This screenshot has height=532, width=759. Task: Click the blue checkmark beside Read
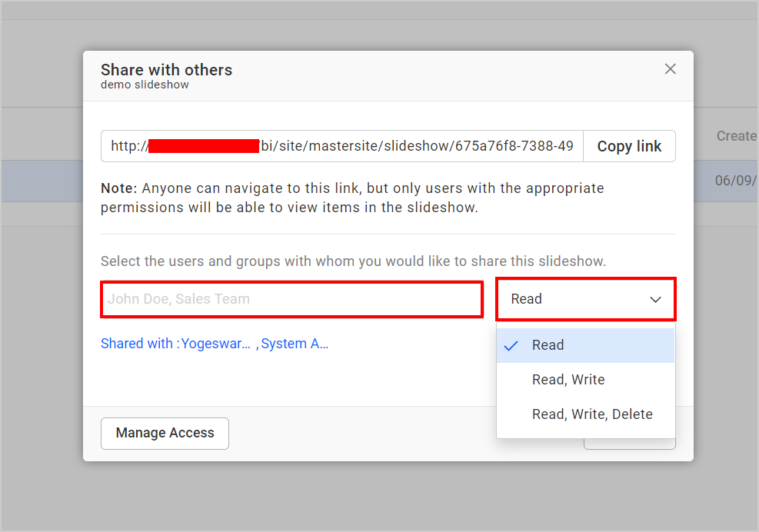point(511,346)
